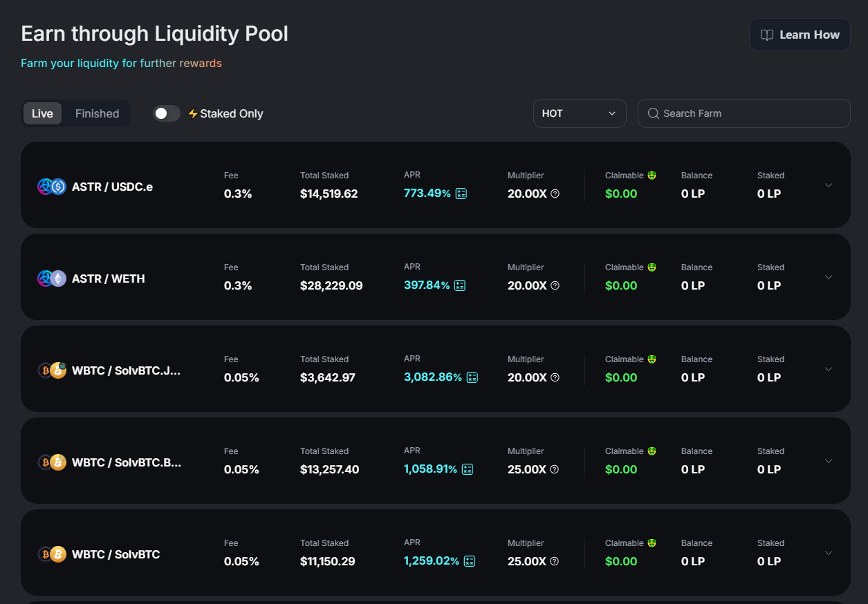Click multiplier help icon in WBTC / SolvBTC.J... row

point(555,377)
